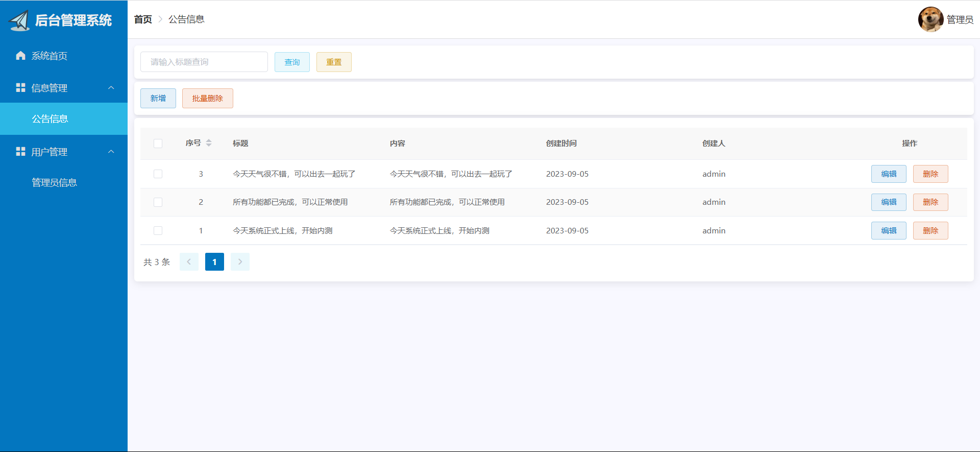Go to previous page arrow
Viewport: 980px width, 452px height.
pyautogui.click(x=189, y=262)
